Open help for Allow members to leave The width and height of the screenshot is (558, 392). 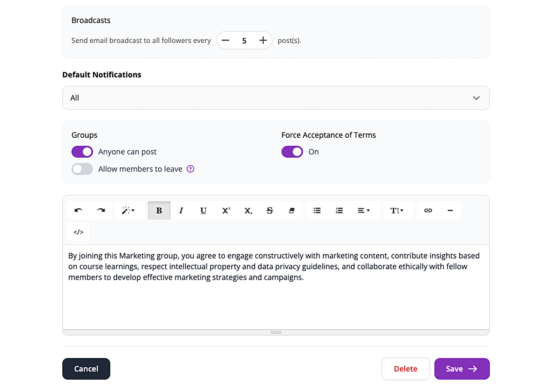coord(191,169)
